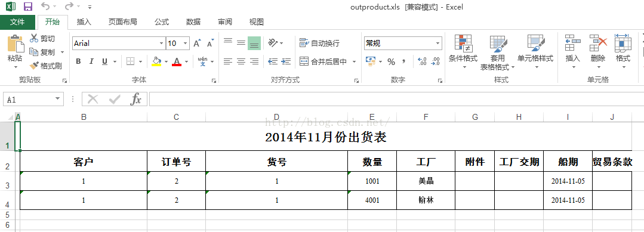644x232 pixels.
Task: Apply comma thousands separator style
Action: tap(404, 61)
